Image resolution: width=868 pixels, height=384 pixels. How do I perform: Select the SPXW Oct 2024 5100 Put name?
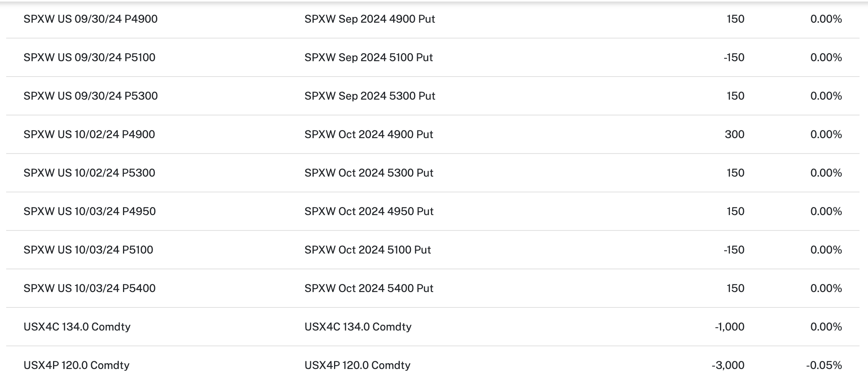(x=367, y=250)
